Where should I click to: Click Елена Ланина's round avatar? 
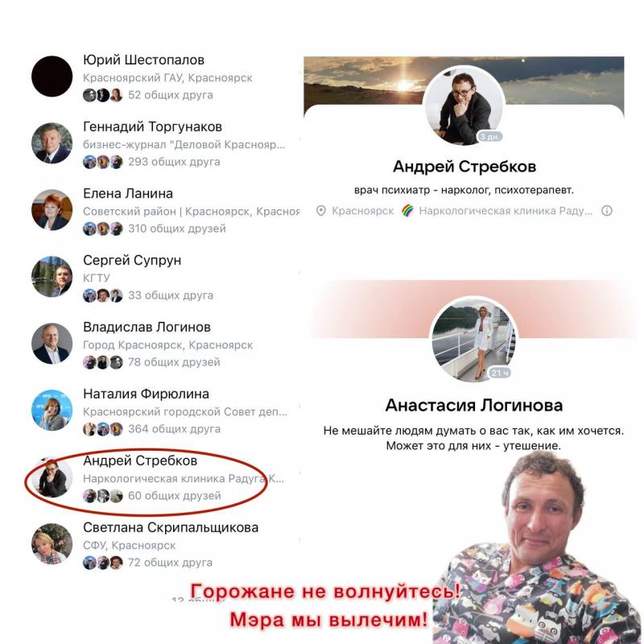click(x=52, y=210)
